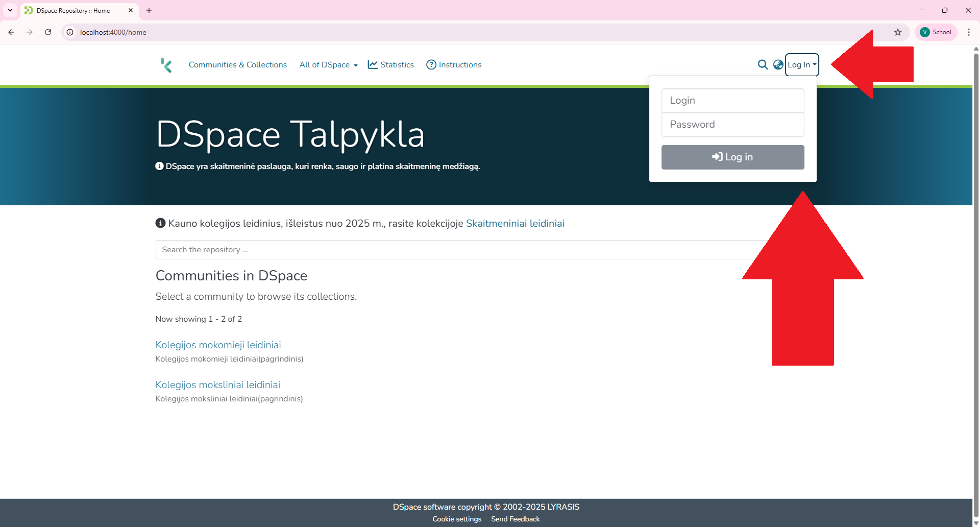Open the Instructions help link
Image resolution: width=980 pixels, height=527 pixels.
tap(454, 65)
